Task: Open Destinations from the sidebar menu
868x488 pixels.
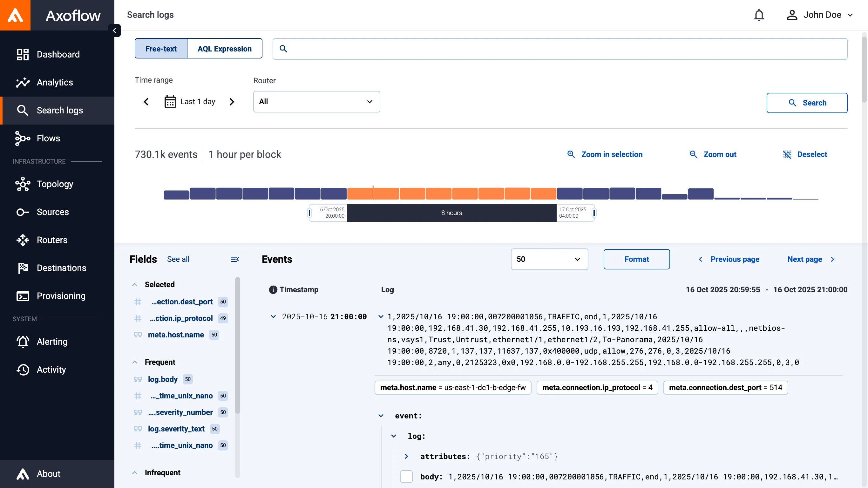Action: pyautogui.click(x=61, y=268)
